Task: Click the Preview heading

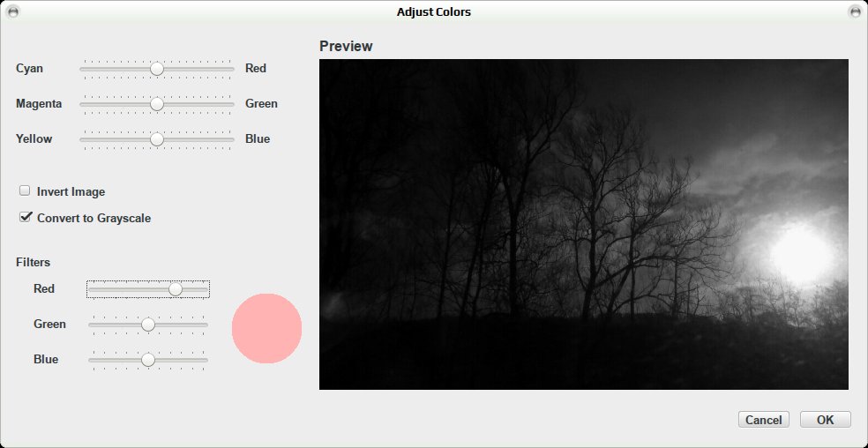Action: (x=346, y=47)
